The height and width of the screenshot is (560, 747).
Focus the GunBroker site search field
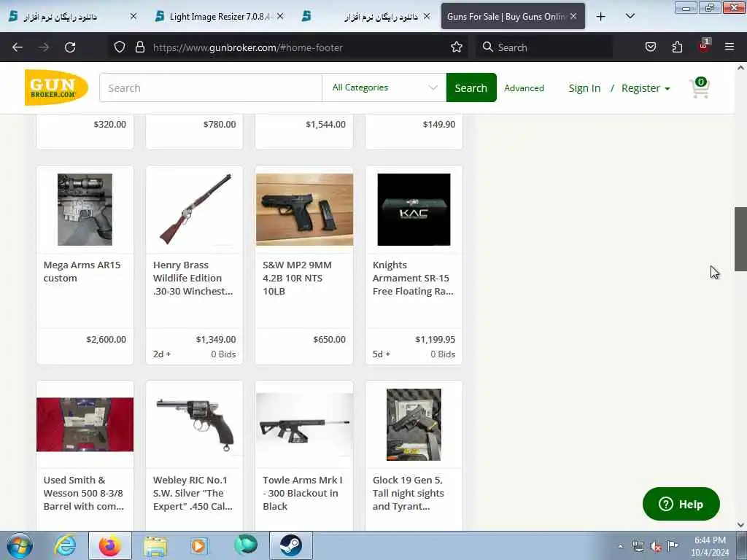click(211, 87)
